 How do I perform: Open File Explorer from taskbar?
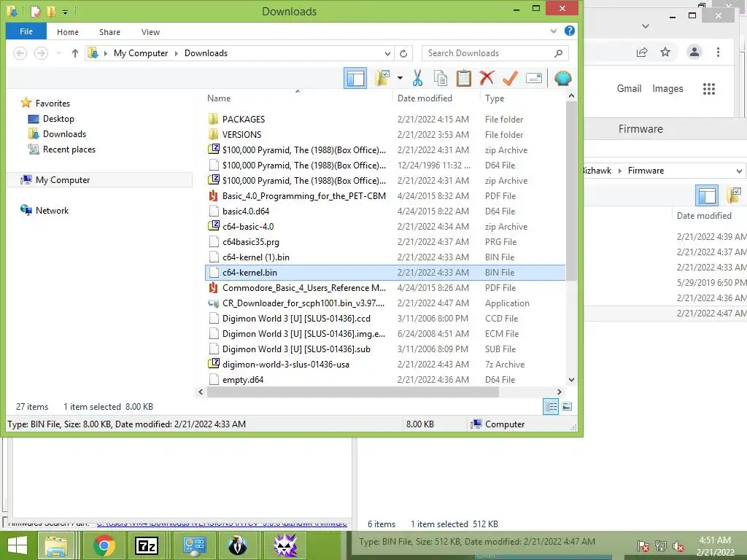tap(56, 545)
